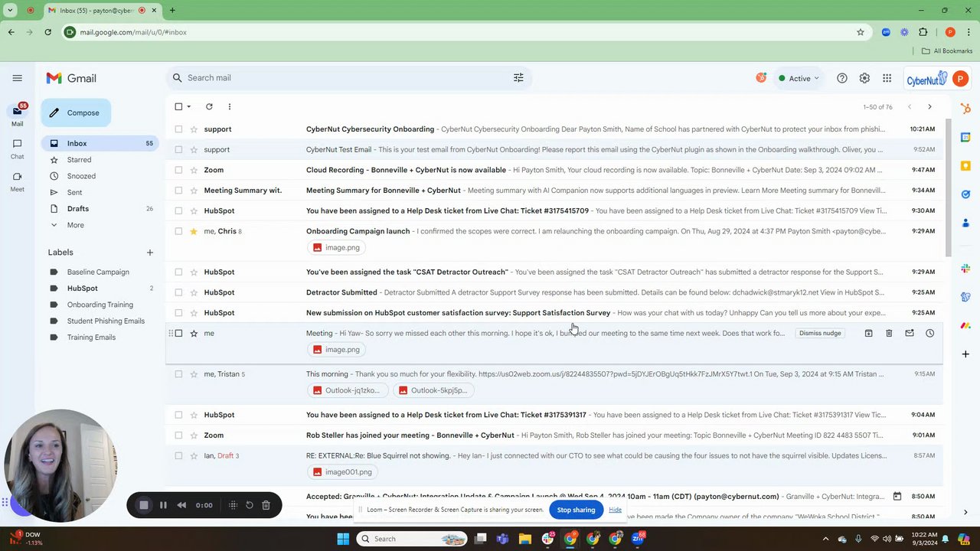Open the Support help question mark icon

pos(842,78)
